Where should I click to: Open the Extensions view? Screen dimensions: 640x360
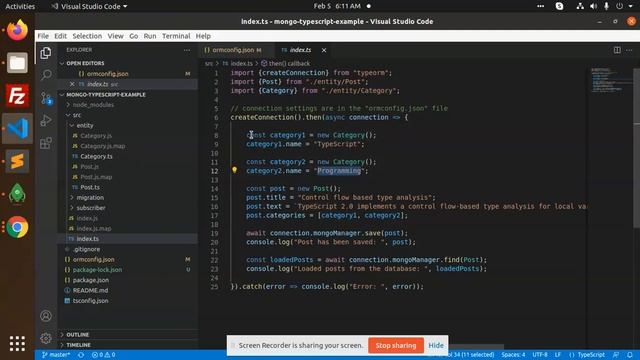46,143
